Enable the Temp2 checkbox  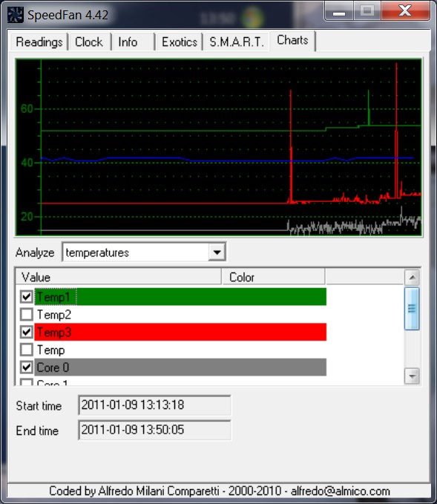click(27, 315)
